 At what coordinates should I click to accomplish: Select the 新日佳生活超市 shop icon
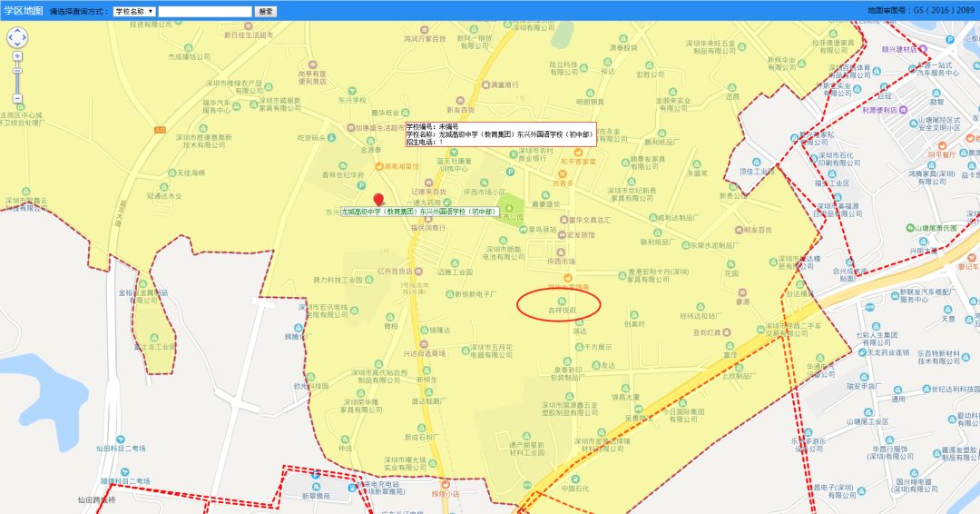[248, 27]
